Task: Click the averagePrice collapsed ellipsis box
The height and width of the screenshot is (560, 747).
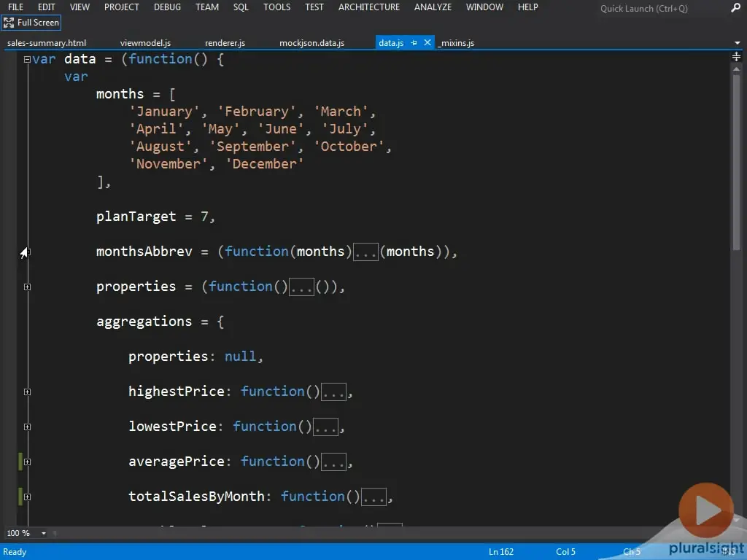Action: [333, 462]
